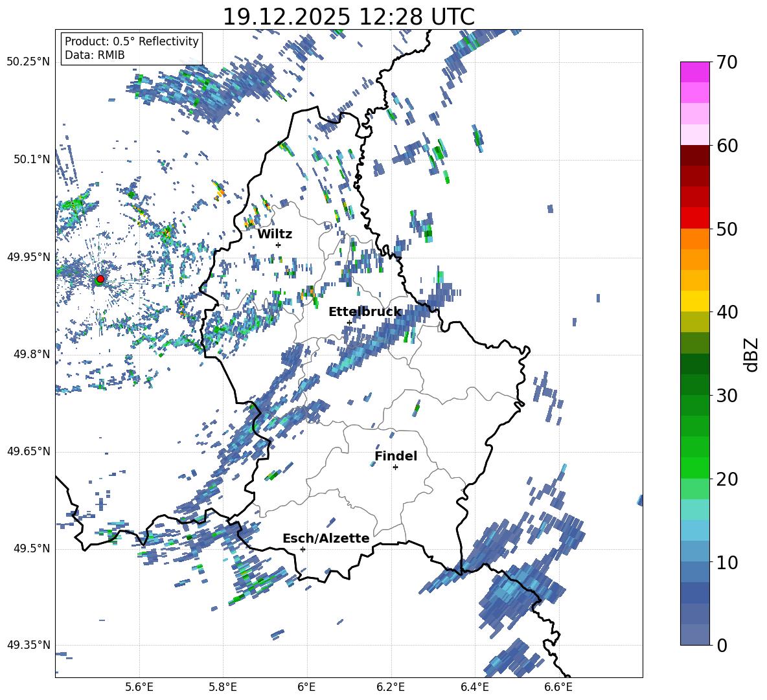767x700 pixels.
Task: Click the Wiltz station cross marker
Action: pyautogui.click(x=279, y=245)
